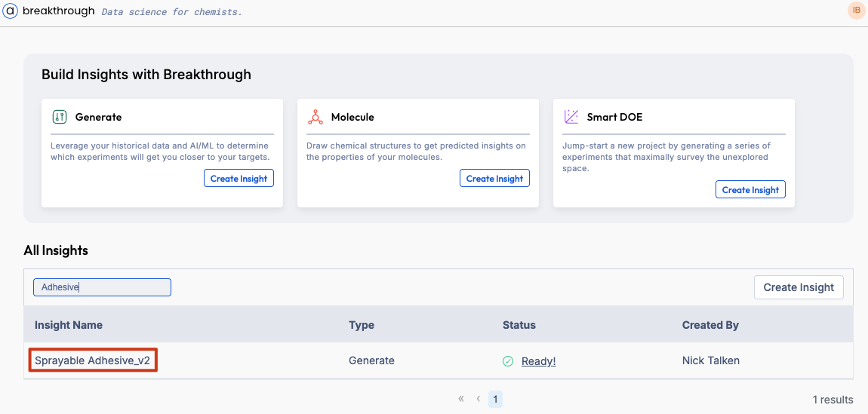
Task: Click the Data science for chemists tagline
Action: [172, 11]
